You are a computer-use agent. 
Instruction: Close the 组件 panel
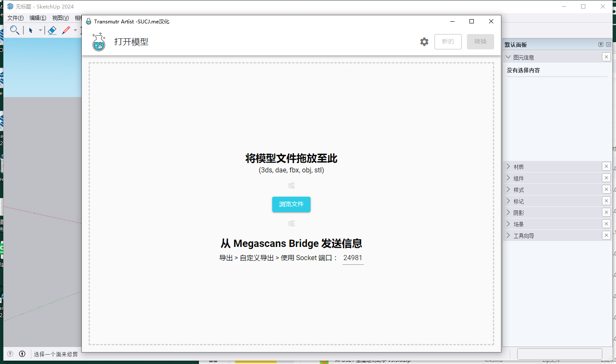pyautogui.click(x=606, y=178)
